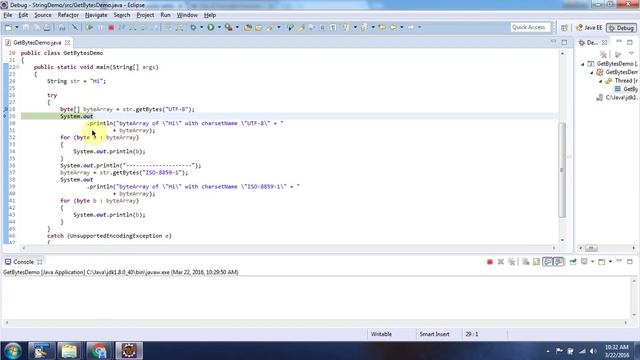Collapse the GetBytesDemo launch tree node

tap(582, 64)
